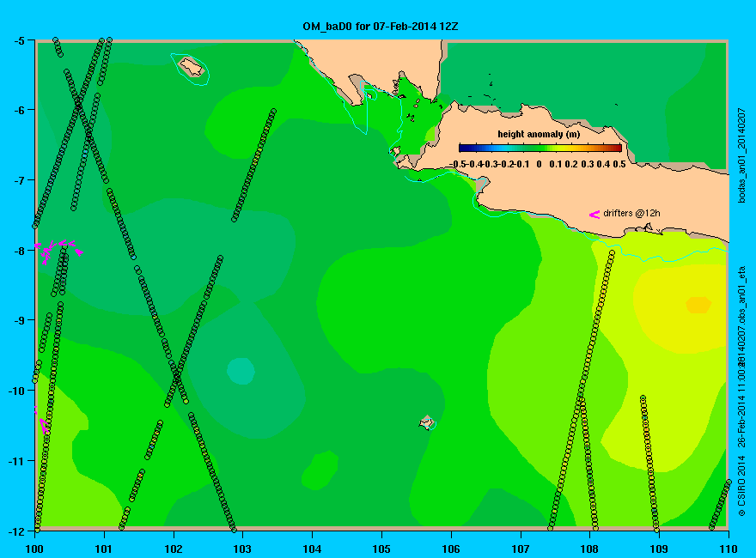The image size is (756, 558).
Task: Click the vertical bodas_an01_20140207 side label
Action: click(742, 155)
